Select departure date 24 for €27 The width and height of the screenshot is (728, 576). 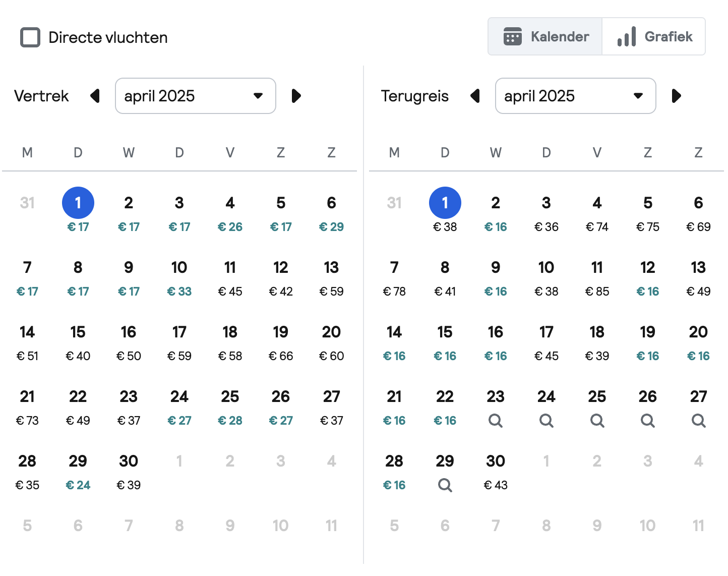[x=179, y=407]
